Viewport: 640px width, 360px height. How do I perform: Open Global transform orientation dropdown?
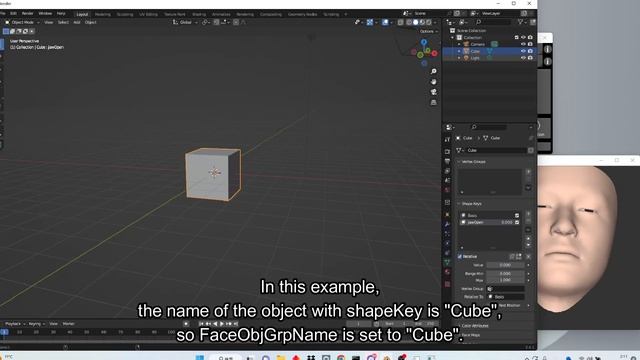[185, 22]
